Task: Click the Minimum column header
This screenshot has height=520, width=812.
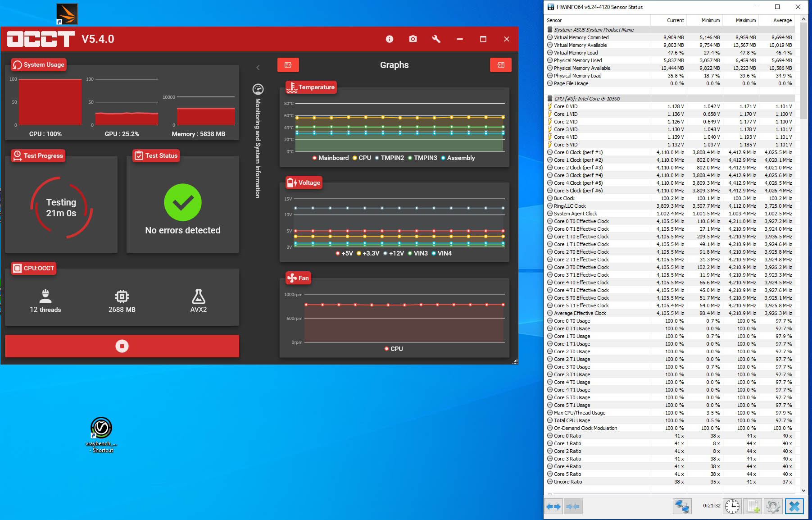Action: click(705, 20)
